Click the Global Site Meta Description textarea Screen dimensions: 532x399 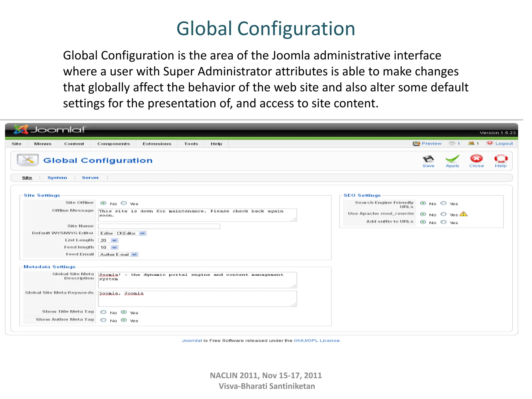tap(197, 280)
